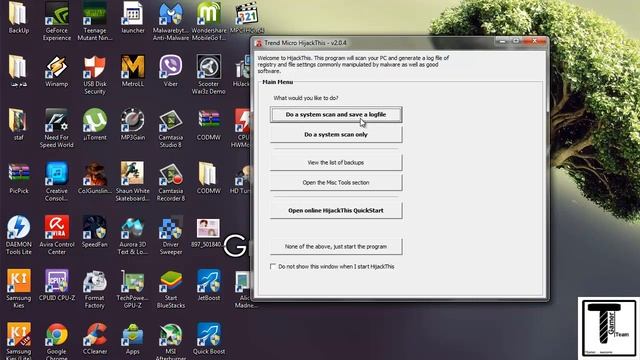Click the HijackThis title bar icon
640x360 pixels.
[259, 43]
